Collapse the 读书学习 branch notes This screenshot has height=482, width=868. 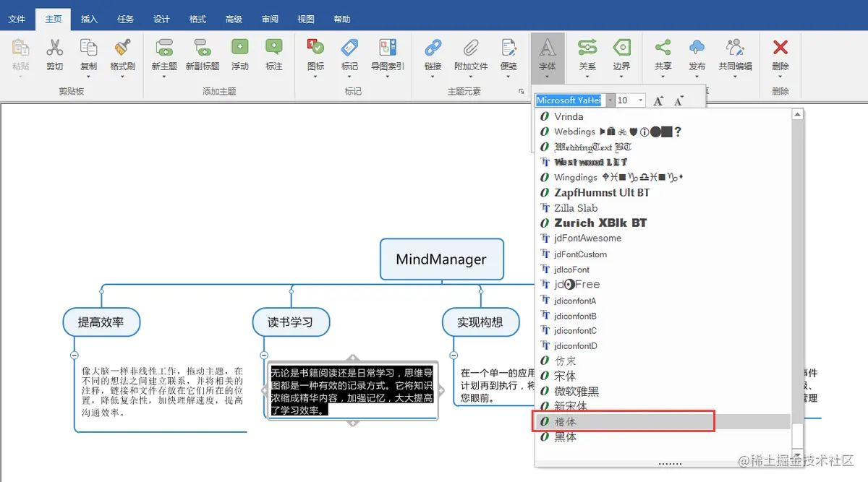[263, 355]
